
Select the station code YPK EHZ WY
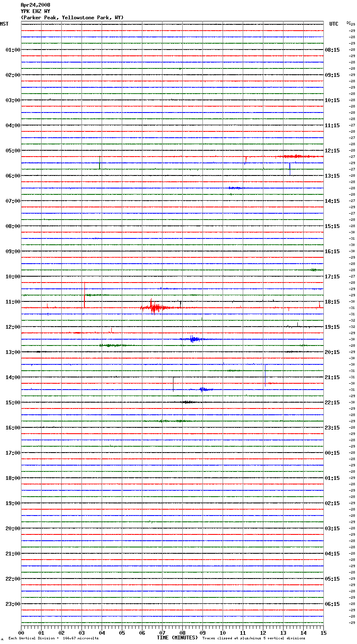[35, 11]
